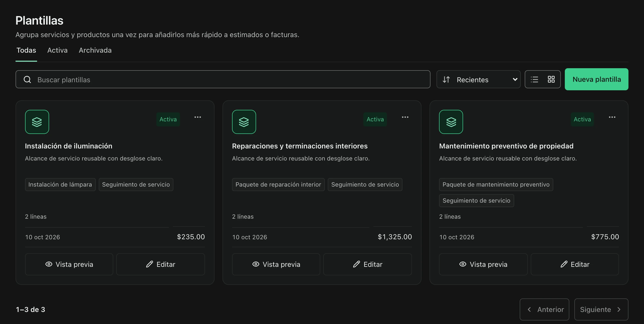Click the Plantillas page heading
Screen dimensions: 644x324
(x=39, y=21)
